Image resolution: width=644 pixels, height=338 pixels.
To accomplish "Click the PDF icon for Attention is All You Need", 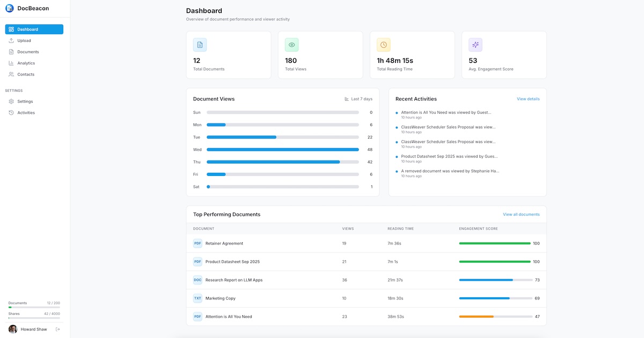I will pyautogui.click(x=197, y=317).
